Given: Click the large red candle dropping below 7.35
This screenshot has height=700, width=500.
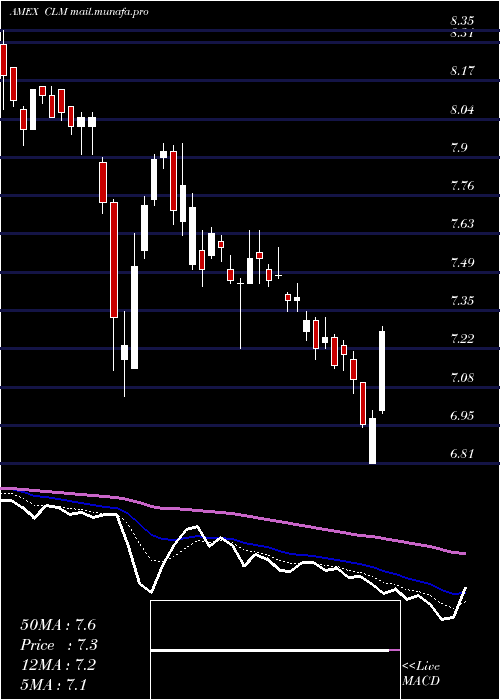Looking at the screenshot, I should pos(114,260).
